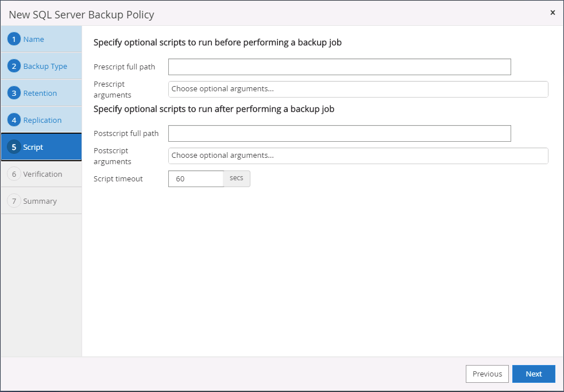Click the step 2 number circle icon
The image size is (564, 392).
point(14,67)
